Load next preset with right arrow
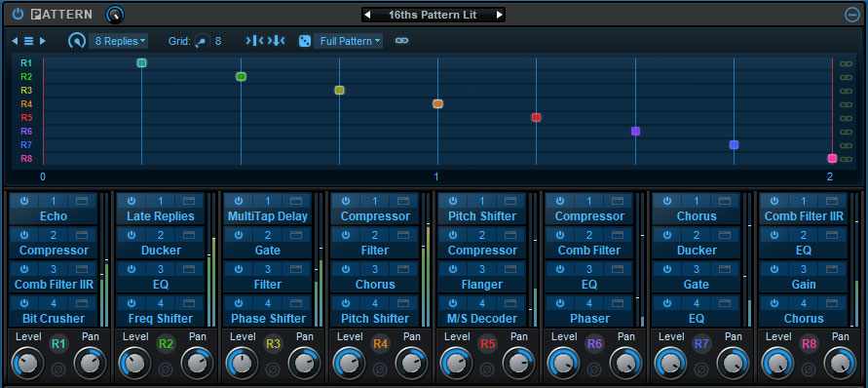 (500, 15)
